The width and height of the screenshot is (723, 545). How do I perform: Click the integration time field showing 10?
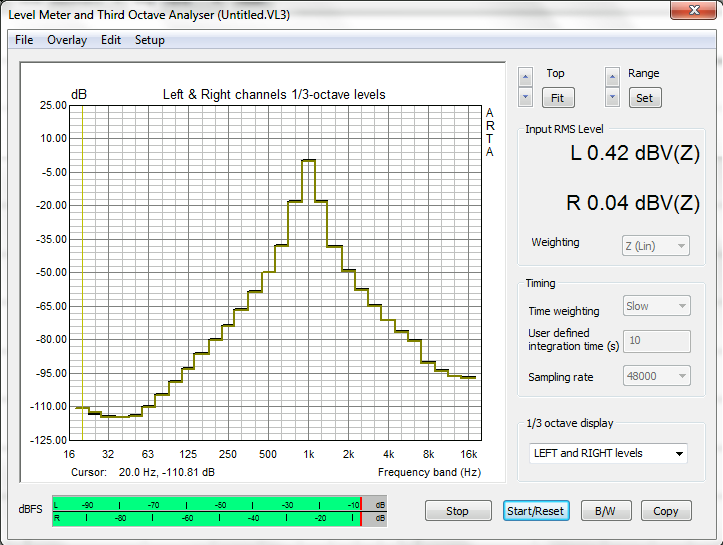657,341
